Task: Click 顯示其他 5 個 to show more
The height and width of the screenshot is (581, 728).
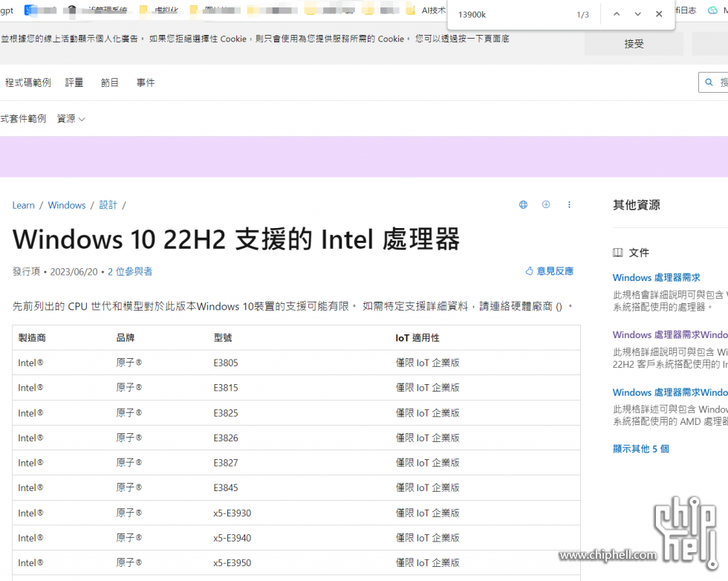Action: point(640,449)
